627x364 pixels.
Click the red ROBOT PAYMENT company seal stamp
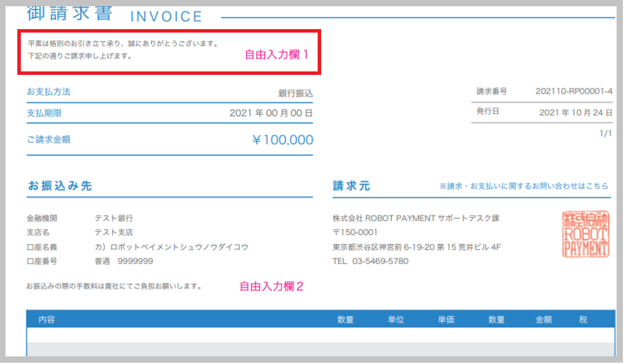coord(586,234)
